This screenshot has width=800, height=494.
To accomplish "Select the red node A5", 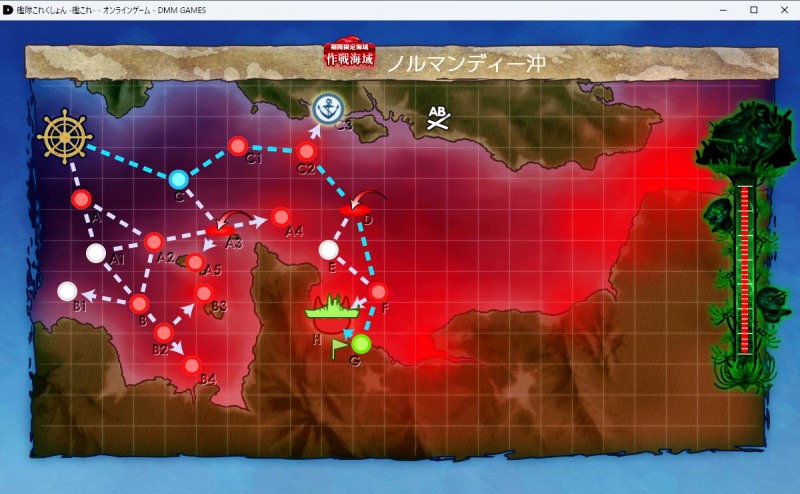I will click(195, 262).
